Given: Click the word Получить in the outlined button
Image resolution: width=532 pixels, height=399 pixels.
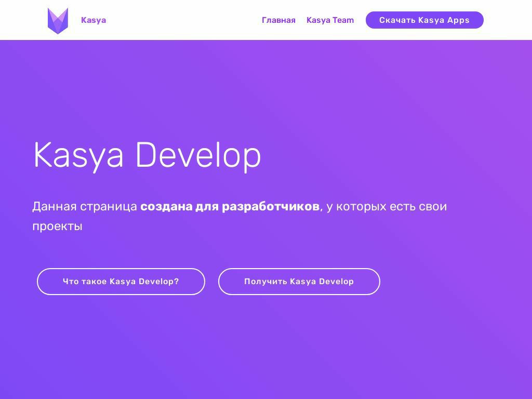Looking at the screenshot, I should point(265,282).
